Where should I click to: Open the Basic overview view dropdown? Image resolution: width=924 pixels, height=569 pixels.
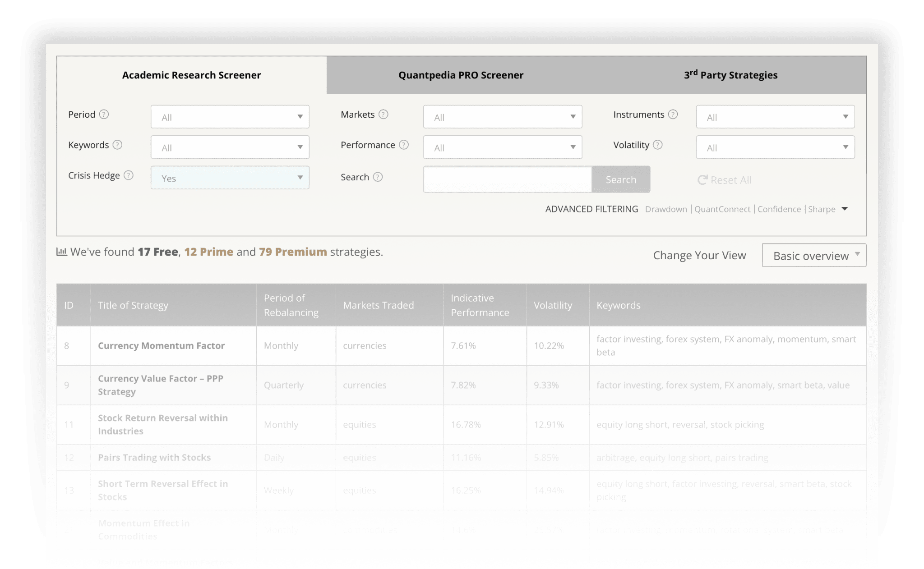point(814,255)
